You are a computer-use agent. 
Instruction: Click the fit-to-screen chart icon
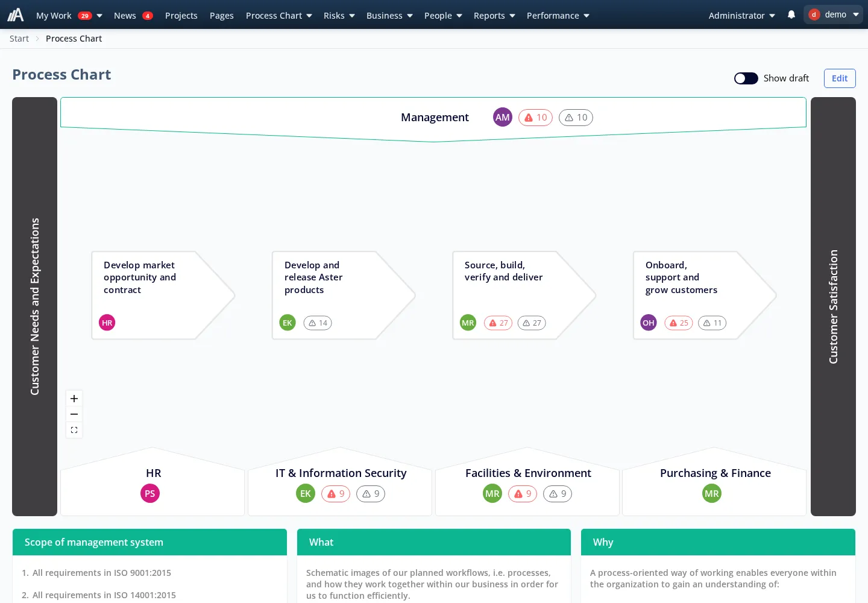click(74, 430)
